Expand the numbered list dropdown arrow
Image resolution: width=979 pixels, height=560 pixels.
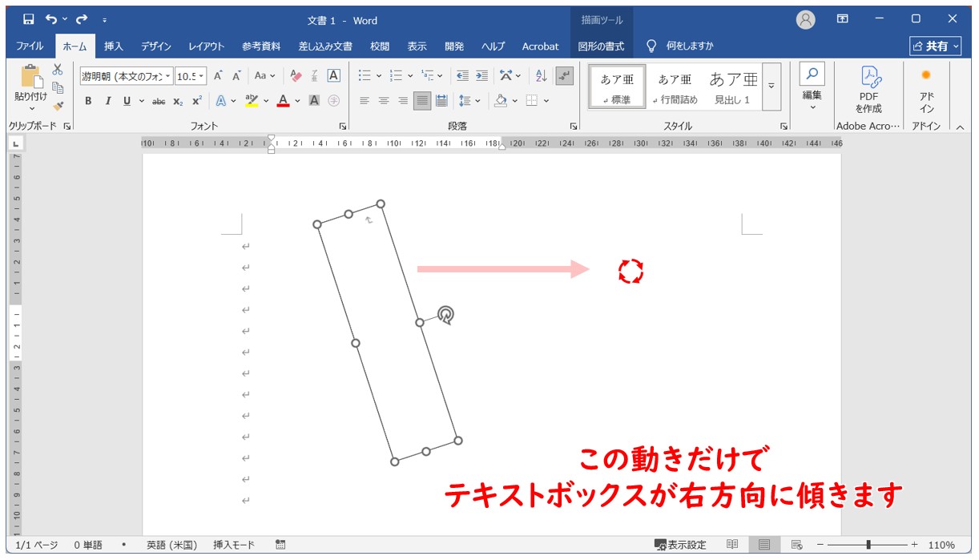pyautogui.click(x=410, y=76)
